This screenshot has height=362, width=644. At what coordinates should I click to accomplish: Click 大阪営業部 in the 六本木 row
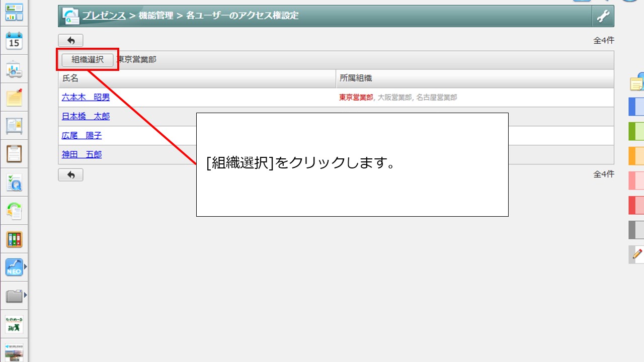(x=394, y=98)
